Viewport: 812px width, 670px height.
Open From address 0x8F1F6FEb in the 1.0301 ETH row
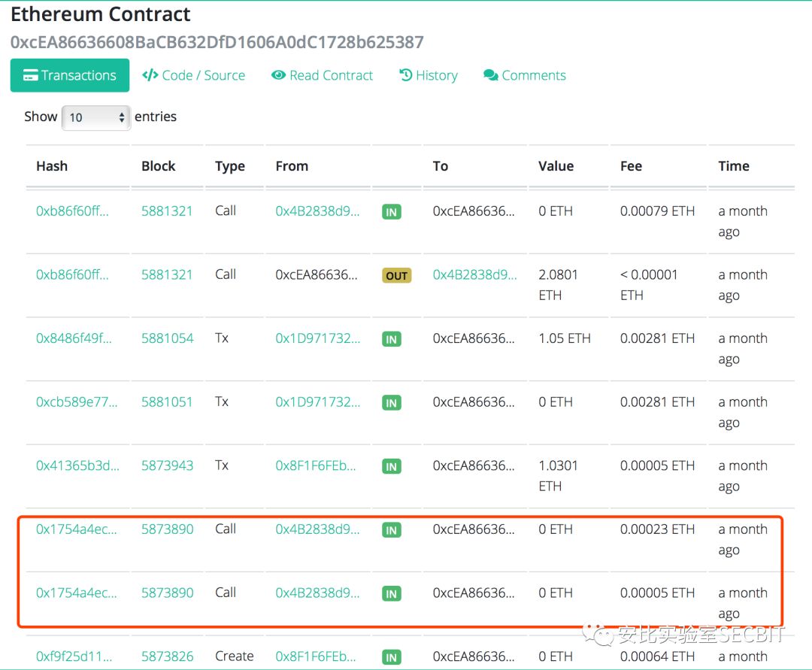pos(316,466)
